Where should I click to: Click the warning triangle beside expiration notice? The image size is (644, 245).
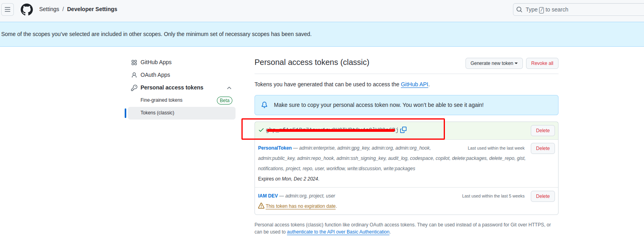click(261, 206)
